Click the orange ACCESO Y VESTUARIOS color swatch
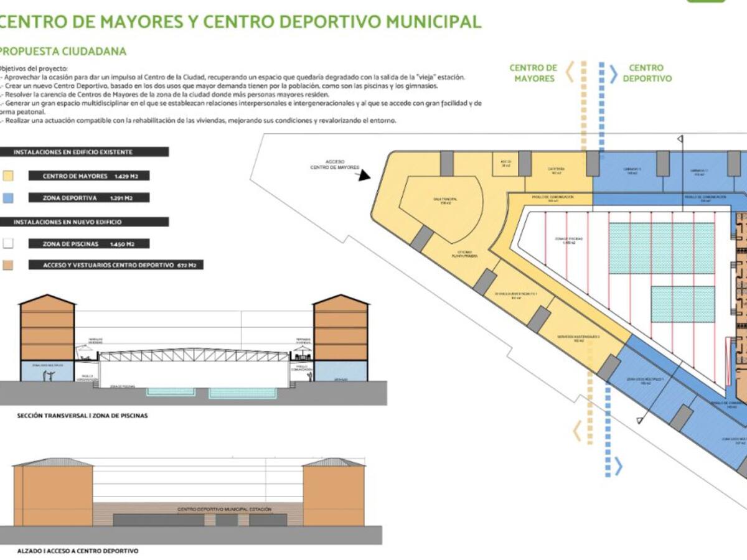 pos(8,264)
